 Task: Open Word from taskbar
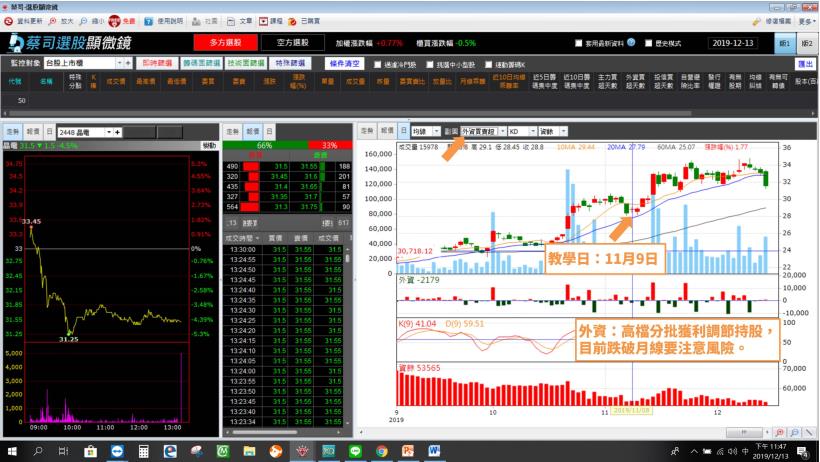pos(434,451)
